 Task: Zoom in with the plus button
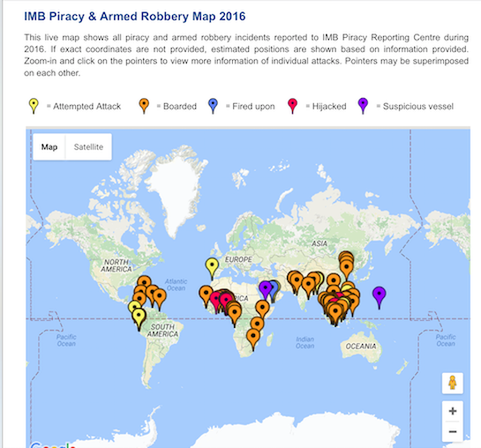[453, 411]
